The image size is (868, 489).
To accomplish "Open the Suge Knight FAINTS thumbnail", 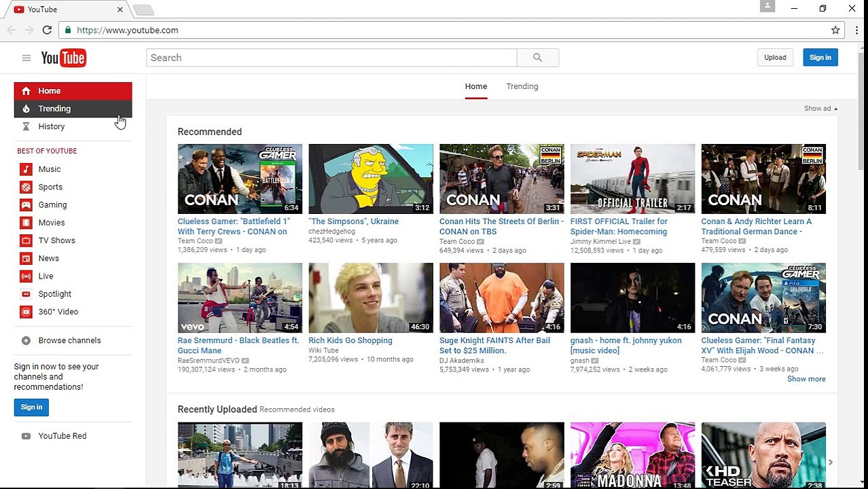I will click(x=501, y=298).
